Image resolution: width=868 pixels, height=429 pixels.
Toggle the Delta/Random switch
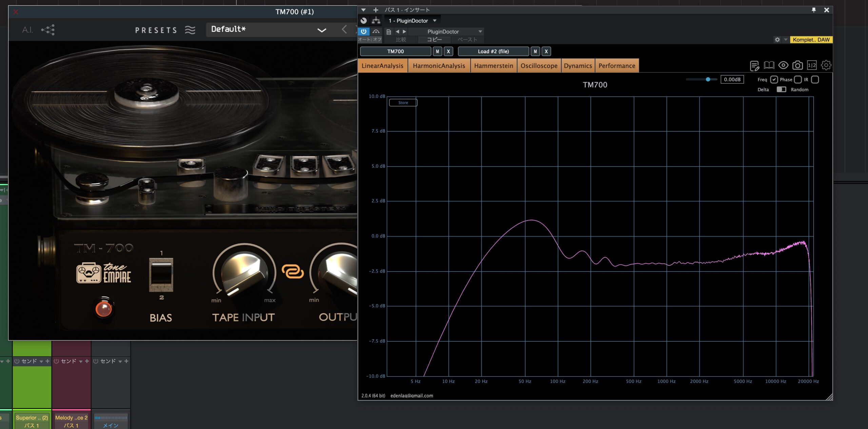click(781, 90)
